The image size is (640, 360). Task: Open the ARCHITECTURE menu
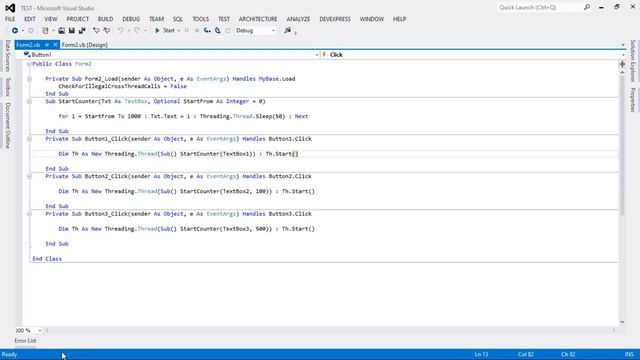(258, 19)
